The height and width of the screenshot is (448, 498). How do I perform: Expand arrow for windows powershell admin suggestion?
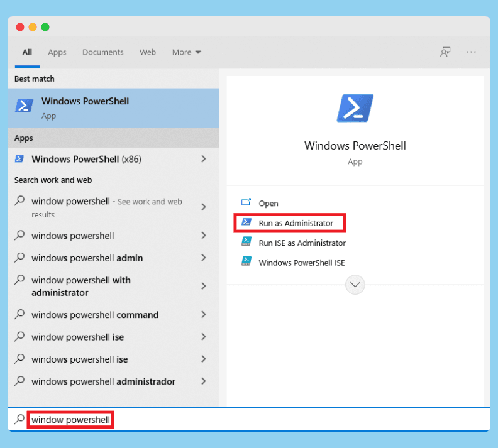[x=203, y=258]
